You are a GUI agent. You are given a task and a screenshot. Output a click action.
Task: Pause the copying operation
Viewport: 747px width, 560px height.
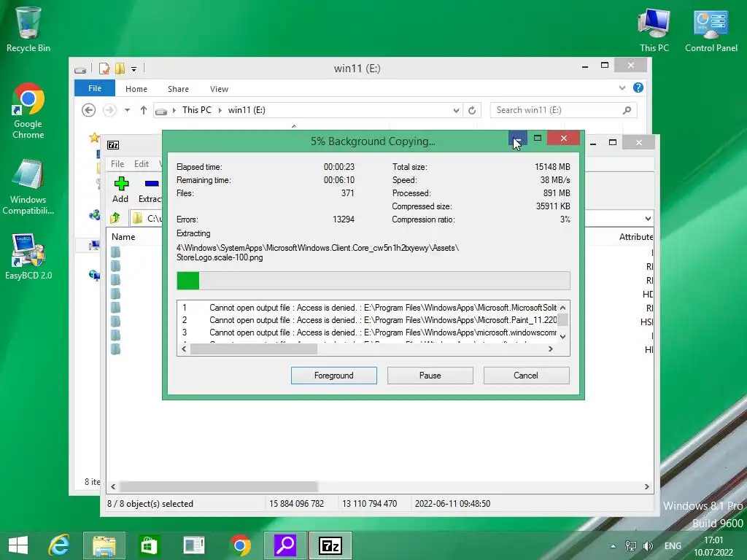430,376
